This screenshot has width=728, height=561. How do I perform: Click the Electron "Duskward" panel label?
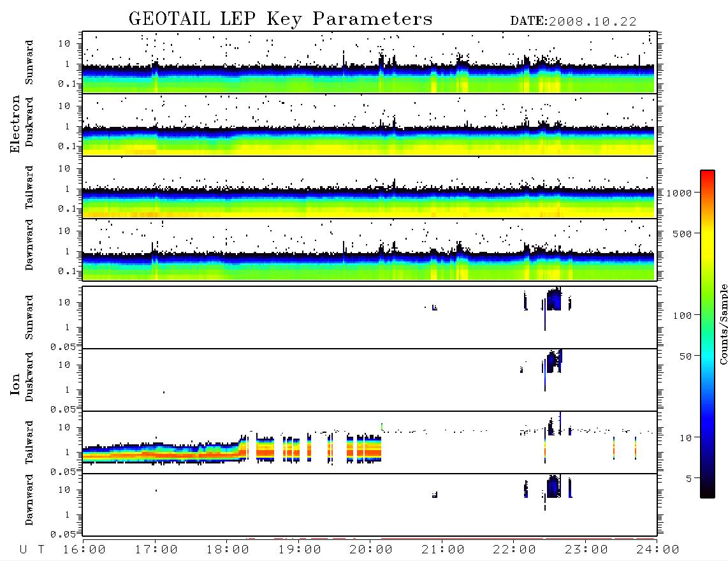(29, 122)
